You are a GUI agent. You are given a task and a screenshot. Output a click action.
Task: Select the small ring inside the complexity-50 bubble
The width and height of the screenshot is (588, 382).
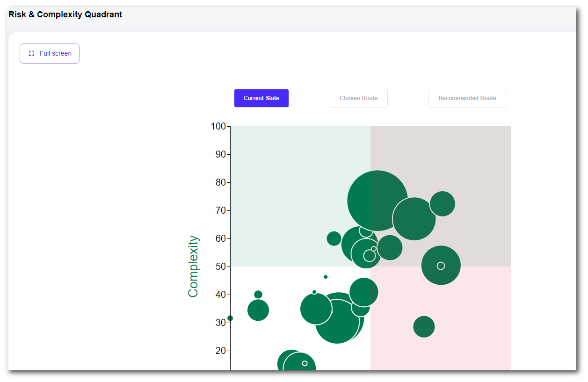click(441, 266)
